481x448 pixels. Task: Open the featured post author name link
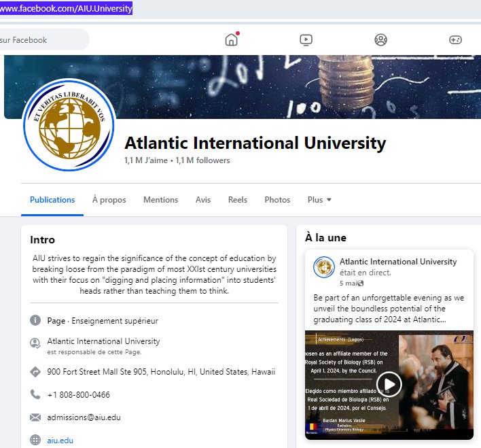(x=398, y=262)
